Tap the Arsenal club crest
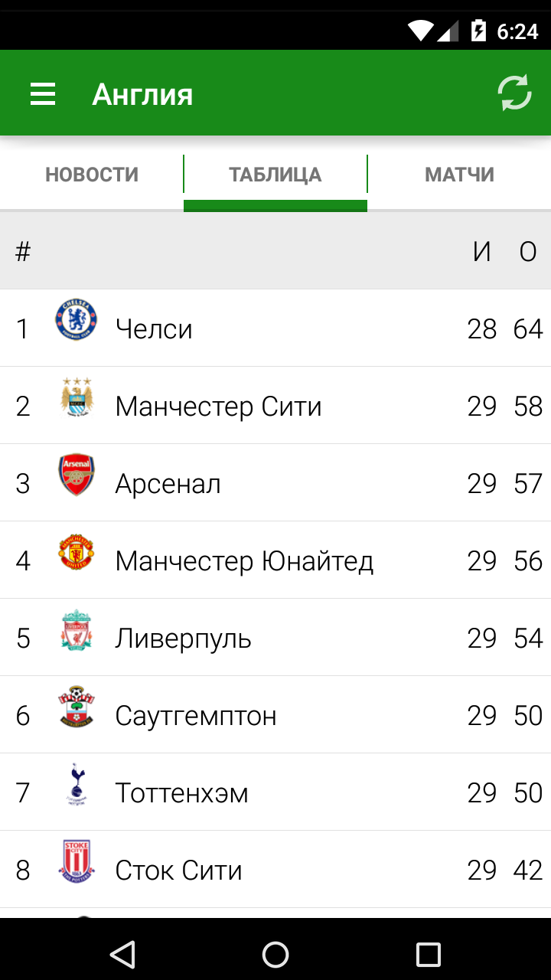551x980 pixels. (x=77, y=475)
